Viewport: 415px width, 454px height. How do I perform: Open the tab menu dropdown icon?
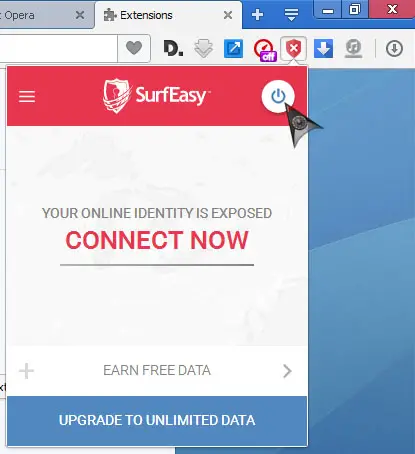(x=291, y=15)
